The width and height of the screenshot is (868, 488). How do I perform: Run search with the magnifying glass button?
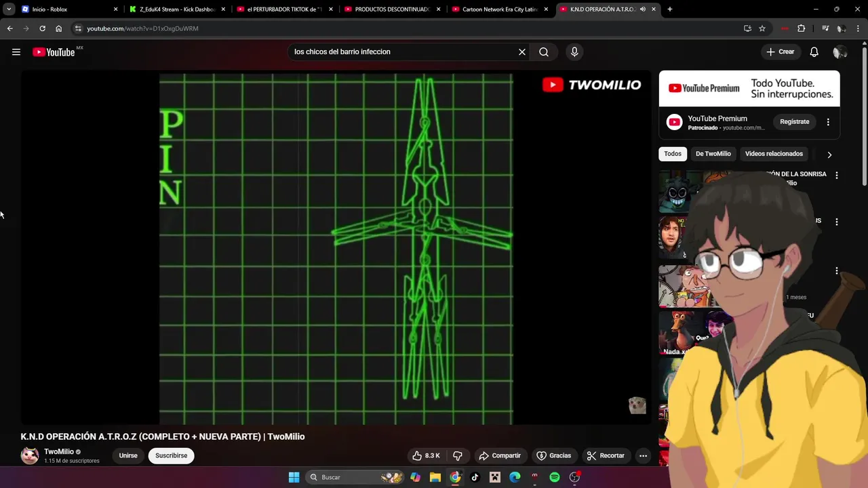tap(544, 52)
